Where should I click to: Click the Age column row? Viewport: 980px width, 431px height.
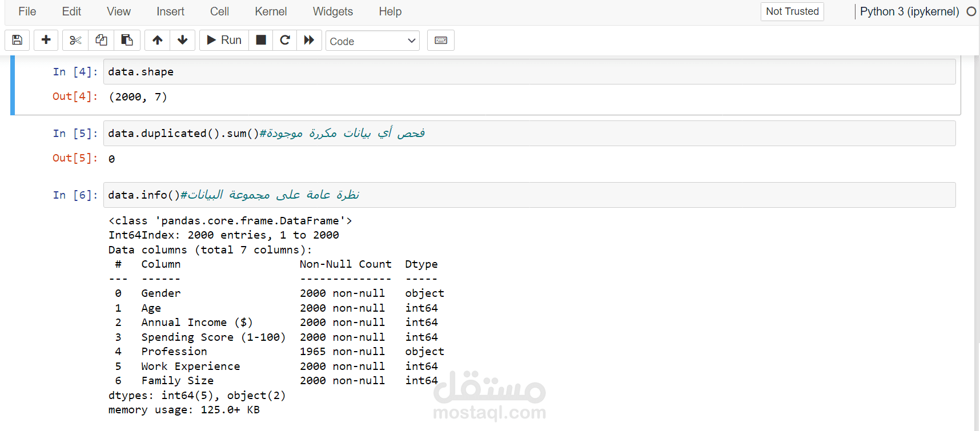(x=276, y=308)
